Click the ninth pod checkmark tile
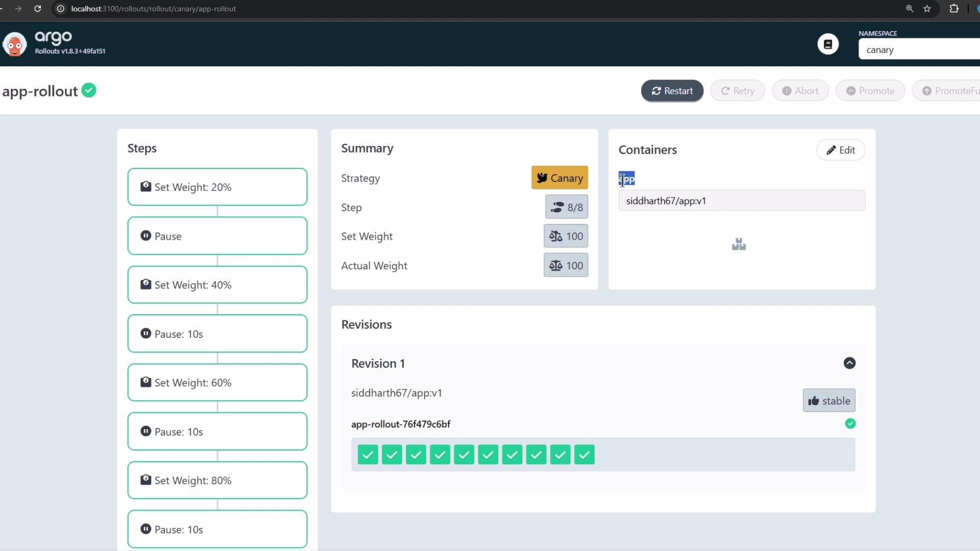 [x=560, y=455]
